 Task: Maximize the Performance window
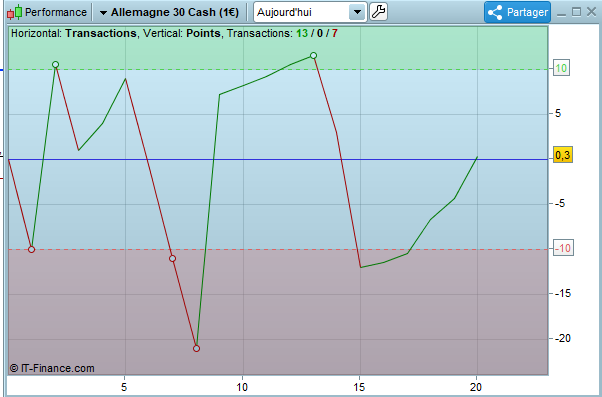576,12
